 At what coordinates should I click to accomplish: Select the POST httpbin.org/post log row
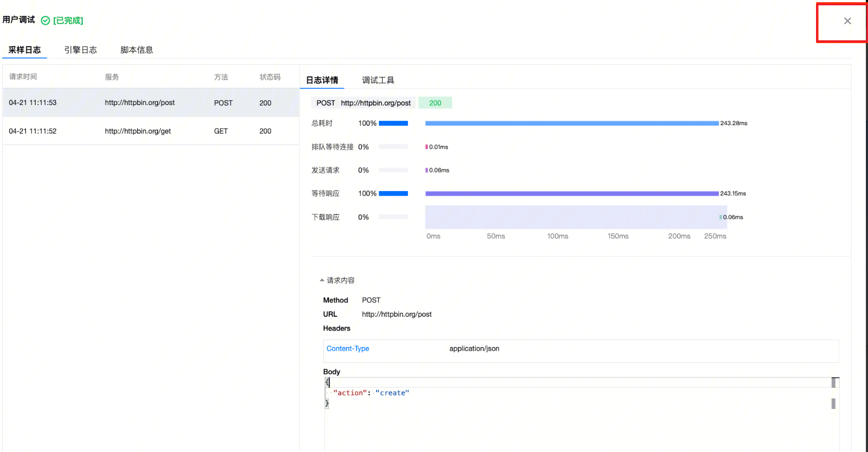pyautogui.click(x=140, y=103)
